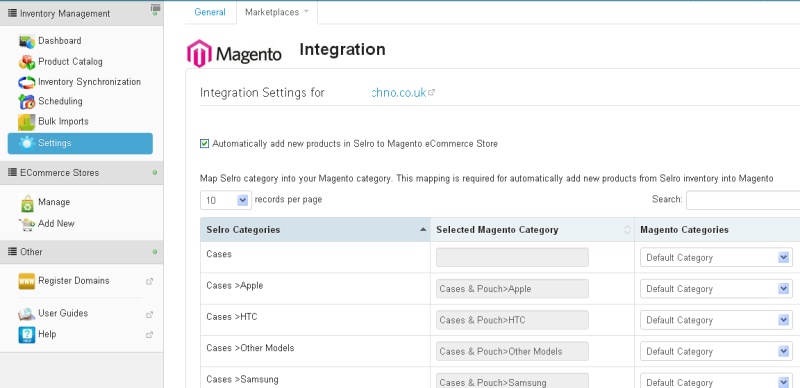Open the records per page dropdown
Screen dimensions: 800x388
tap(226, 201)
